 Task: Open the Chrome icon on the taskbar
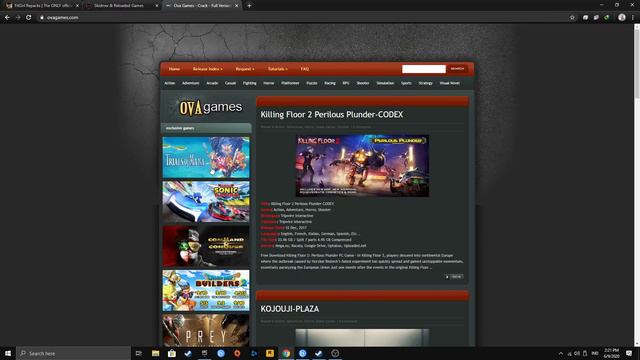[x=286, y=353]
